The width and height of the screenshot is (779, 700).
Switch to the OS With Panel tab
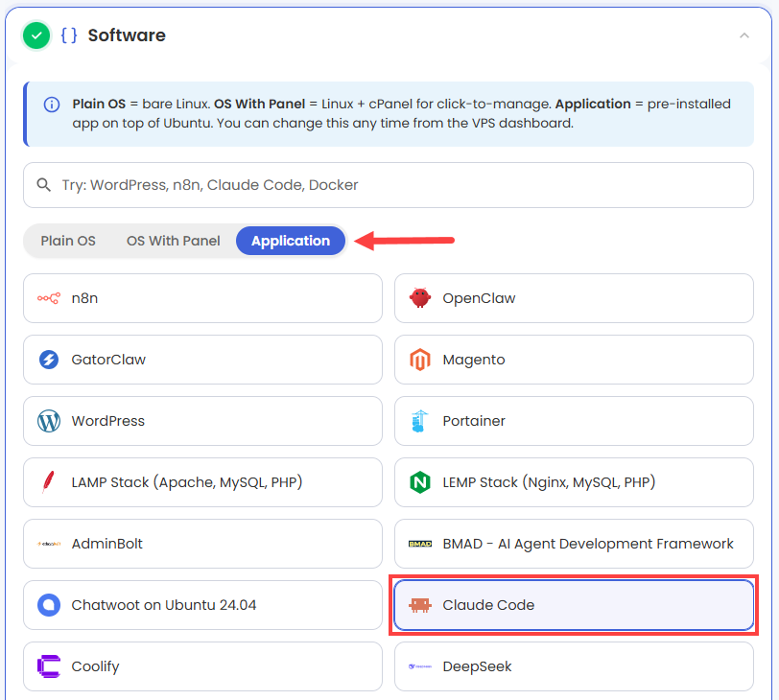click(173, 241)
